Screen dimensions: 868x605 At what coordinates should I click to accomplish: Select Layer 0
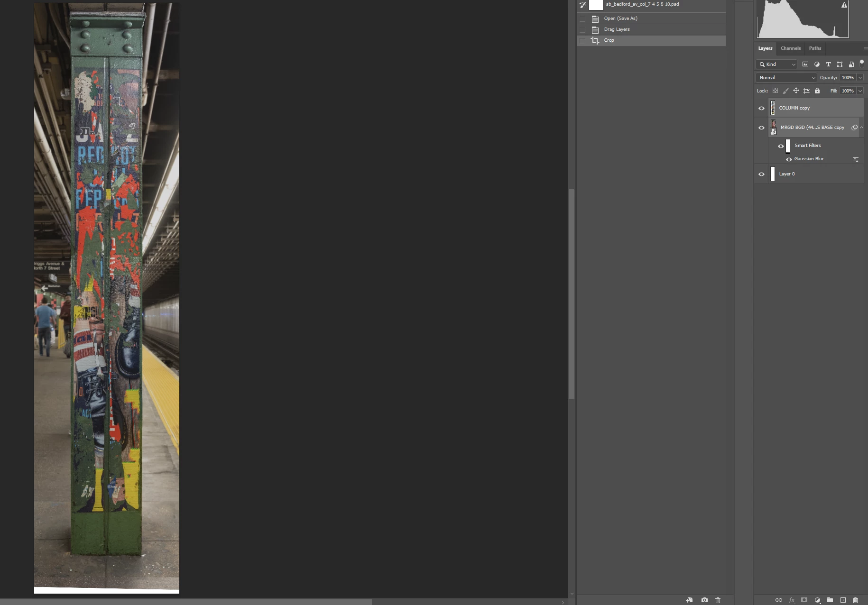816,174
